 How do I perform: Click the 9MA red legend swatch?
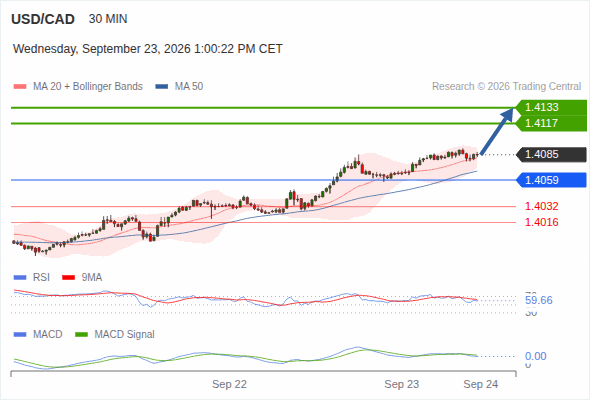click(x=68, y=278)
